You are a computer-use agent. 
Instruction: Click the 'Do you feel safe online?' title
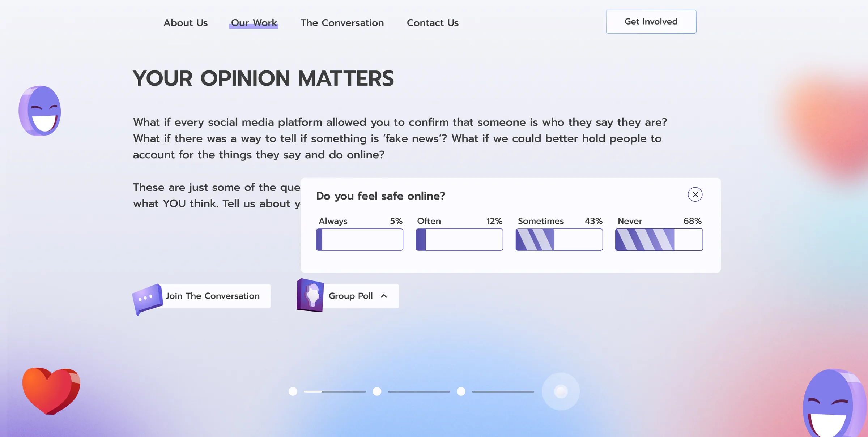tap(380, 196)
